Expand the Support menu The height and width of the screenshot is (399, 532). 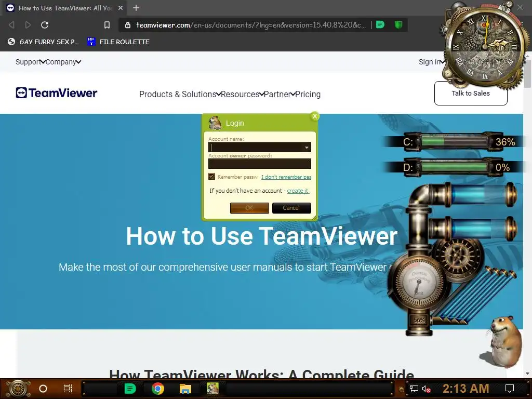pos(31,62)
